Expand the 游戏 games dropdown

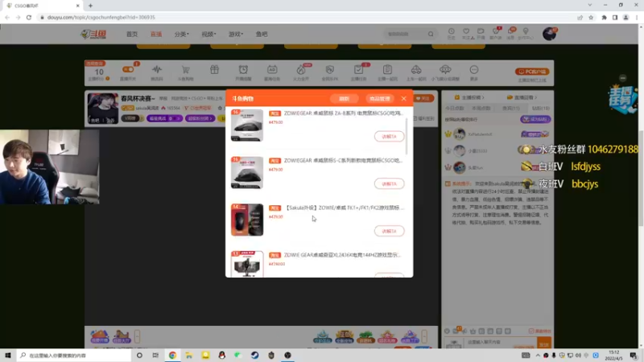coord(236,34)
